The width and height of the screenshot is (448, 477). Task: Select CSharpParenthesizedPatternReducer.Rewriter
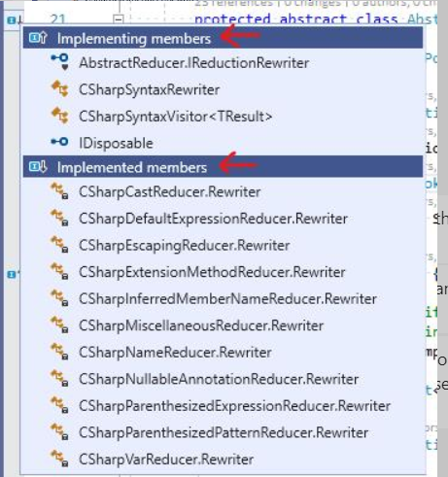click(224, 432)
